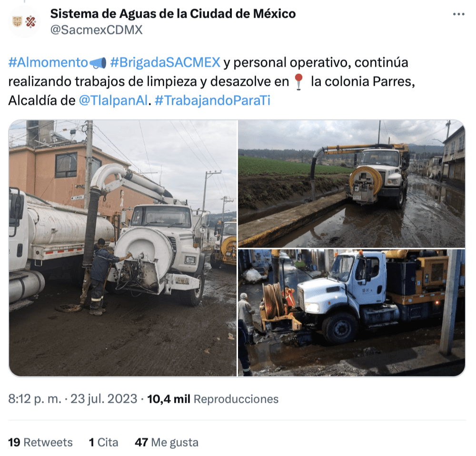Image resolution: width=476 pixels, height=456 pixels.
Task: Open Sistema de Aguas de la Ciudad de México profile name
Action: [x=173, y=14]
